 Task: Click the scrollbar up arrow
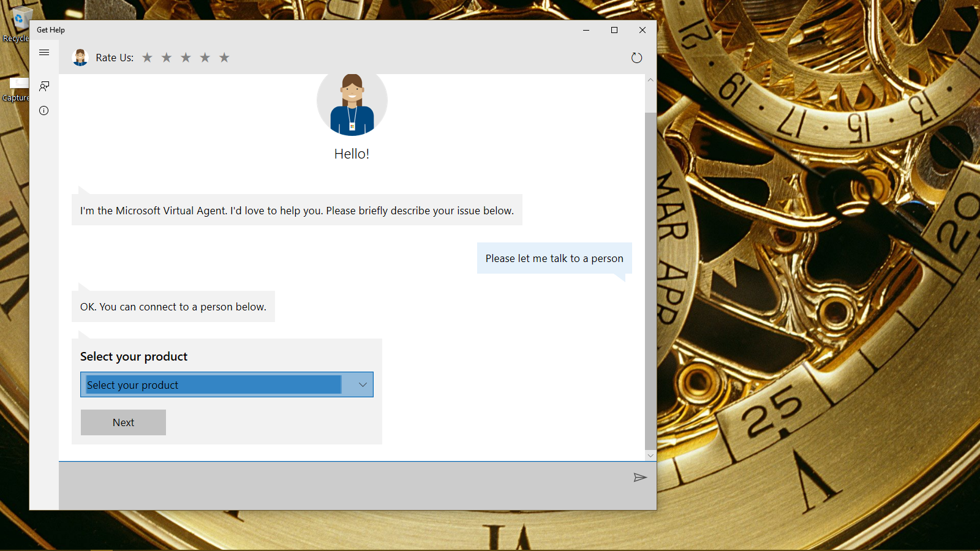(650, 80)
